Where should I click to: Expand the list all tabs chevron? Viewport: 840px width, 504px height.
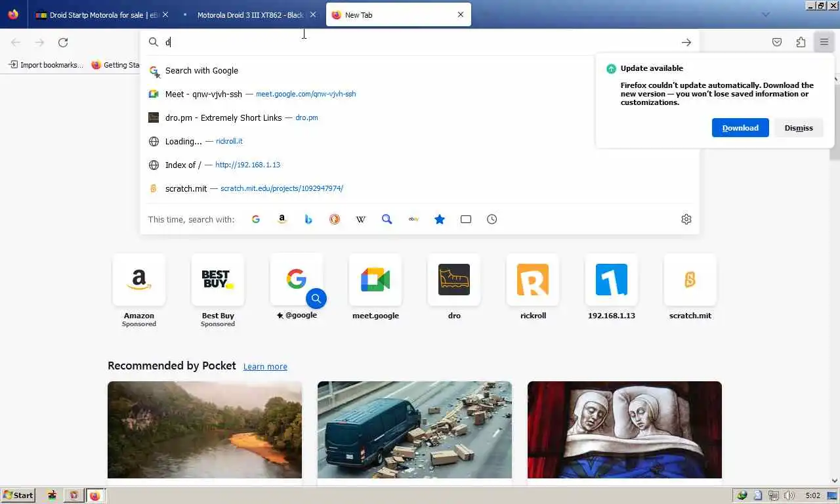point(765,14)
